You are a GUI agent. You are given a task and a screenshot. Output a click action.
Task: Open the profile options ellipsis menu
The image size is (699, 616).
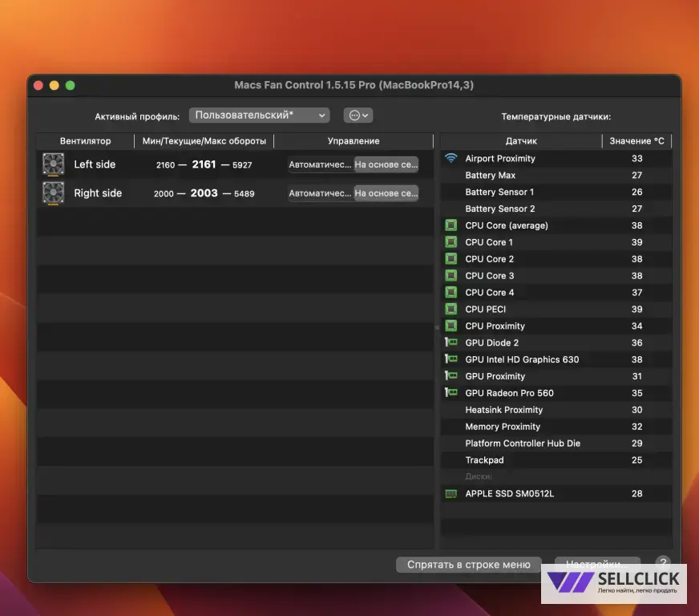click(358, 115)
